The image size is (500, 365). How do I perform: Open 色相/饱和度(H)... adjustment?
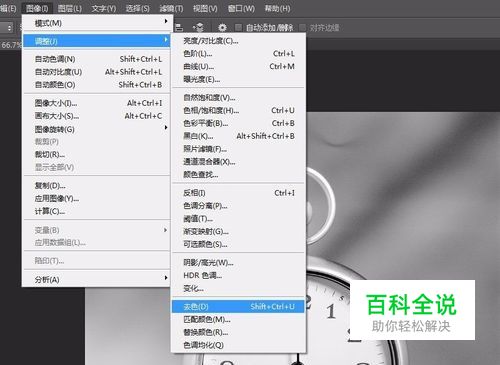pos(238,110)
